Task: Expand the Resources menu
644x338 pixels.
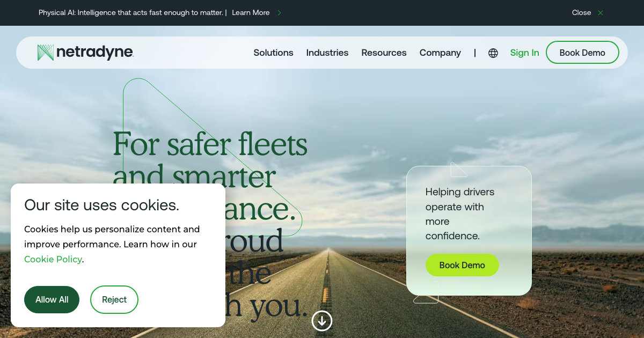Action: click(384, 53)
